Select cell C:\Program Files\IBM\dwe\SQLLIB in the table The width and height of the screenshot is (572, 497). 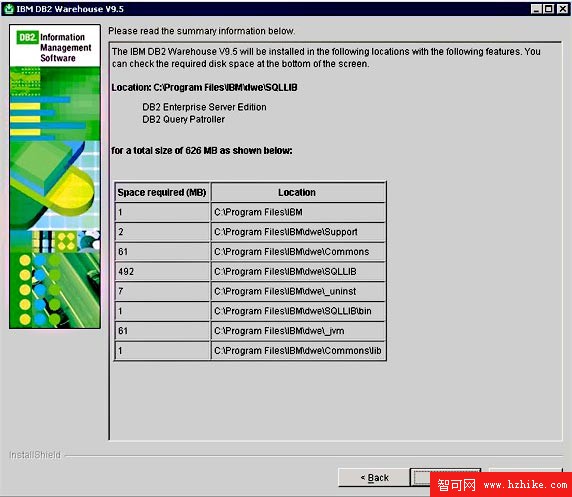(x=298, y=271)
